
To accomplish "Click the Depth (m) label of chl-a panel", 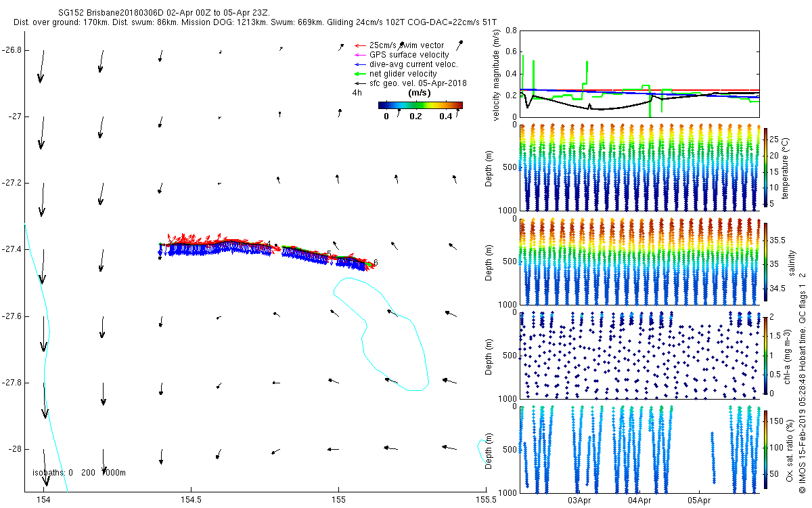I will coord(490,355).
